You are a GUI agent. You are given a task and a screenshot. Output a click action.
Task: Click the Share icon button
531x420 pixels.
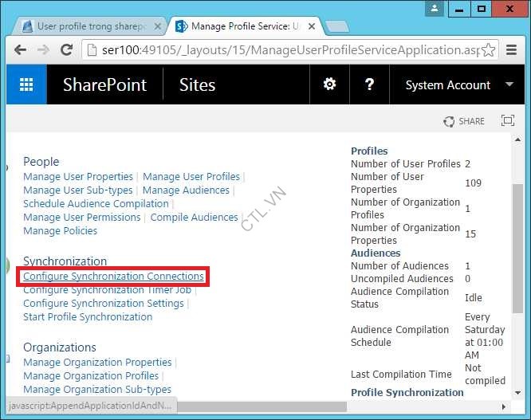(x=464, y=121)
